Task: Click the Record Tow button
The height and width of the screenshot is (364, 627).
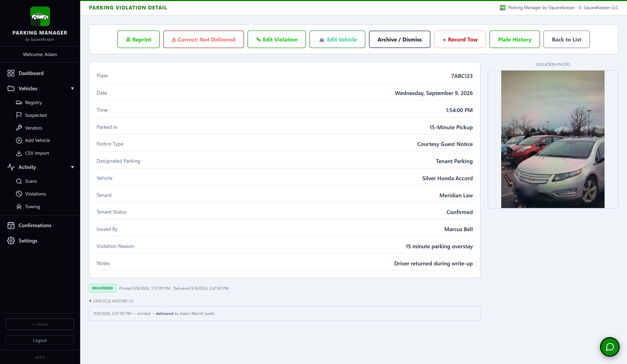Action: [460, 40]
